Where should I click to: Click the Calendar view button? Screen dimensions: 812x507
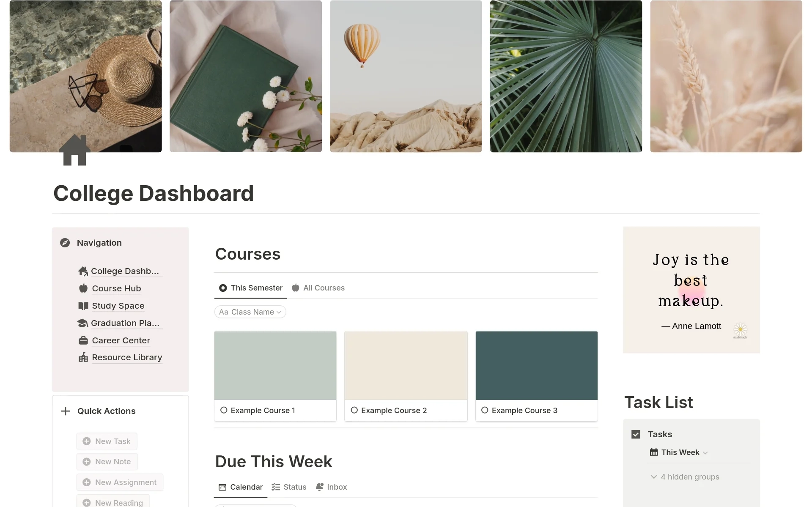click(x=241, y=487)
